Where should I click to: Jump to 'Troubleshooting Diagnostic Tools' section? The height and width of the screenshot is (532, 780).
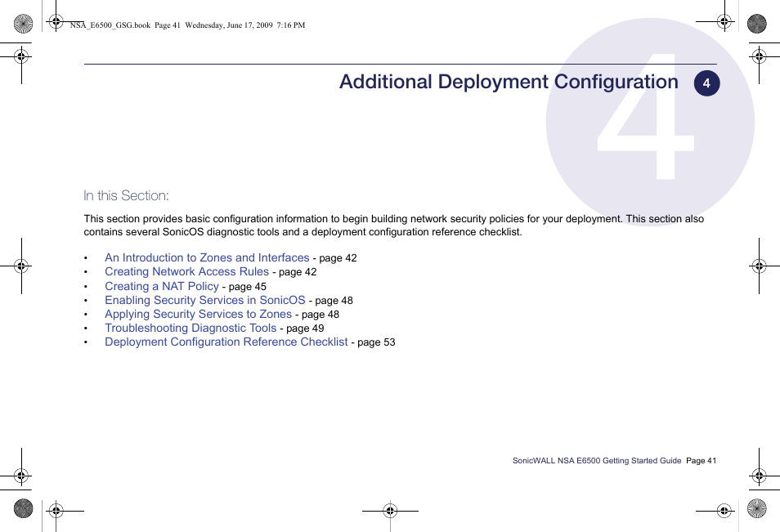(191, 329)
